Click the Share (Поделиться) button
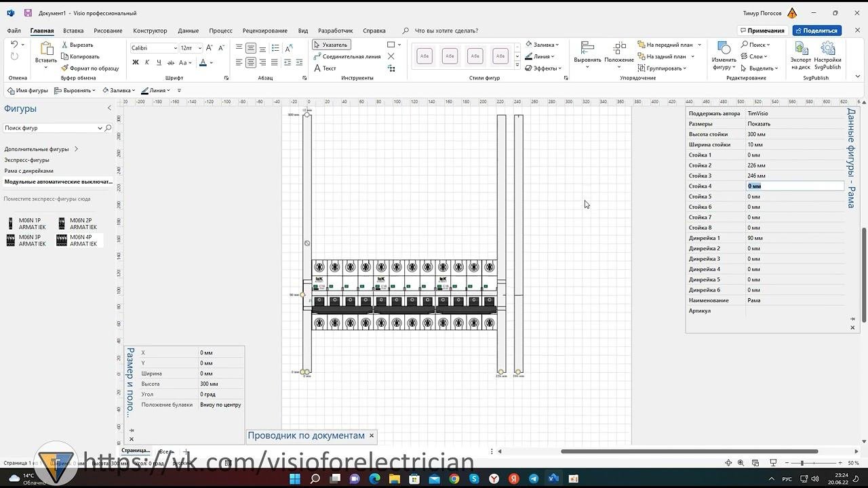Viewport: 868px width, 488px height. (x=816, y=30)
